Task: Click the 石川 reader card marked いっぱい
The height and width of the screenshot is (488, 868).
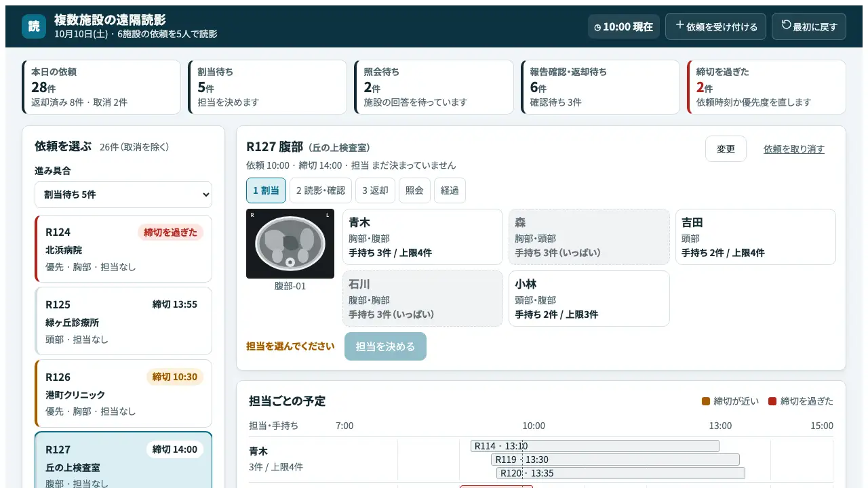Action: 422,298
